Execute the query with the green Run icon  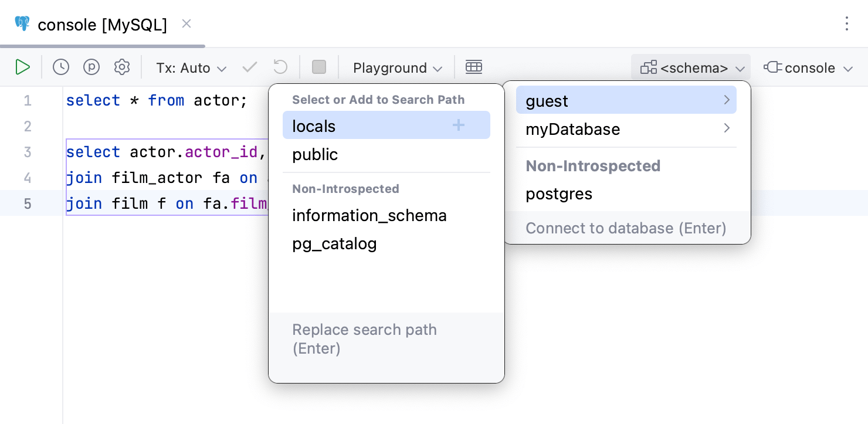tap(23, 67)
